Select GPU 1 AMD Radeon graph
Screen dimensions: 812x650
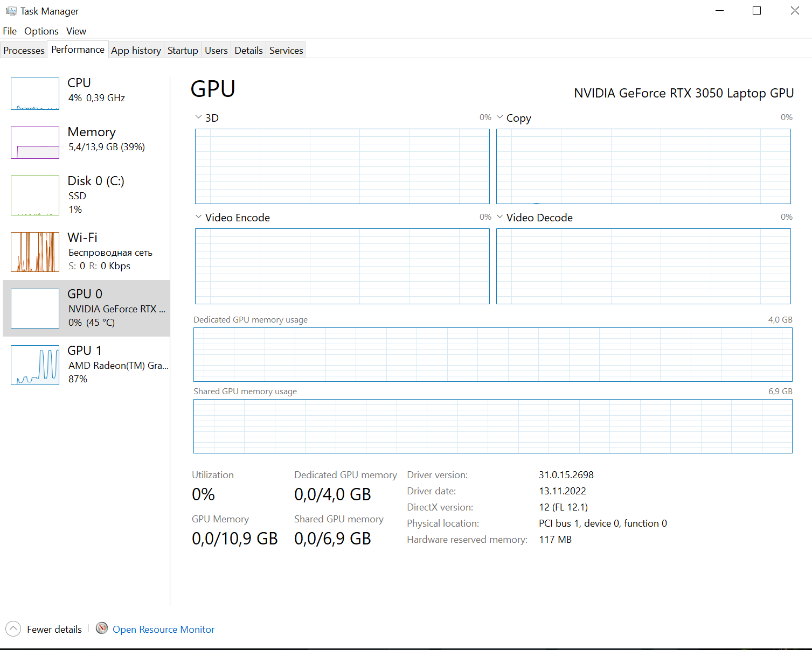point(35,365)
